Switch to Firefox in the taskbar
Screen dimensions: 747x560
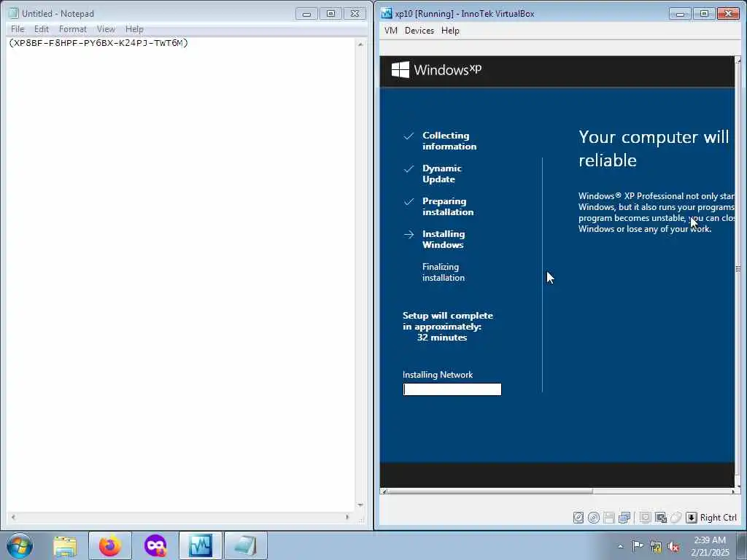pos(110,545)
